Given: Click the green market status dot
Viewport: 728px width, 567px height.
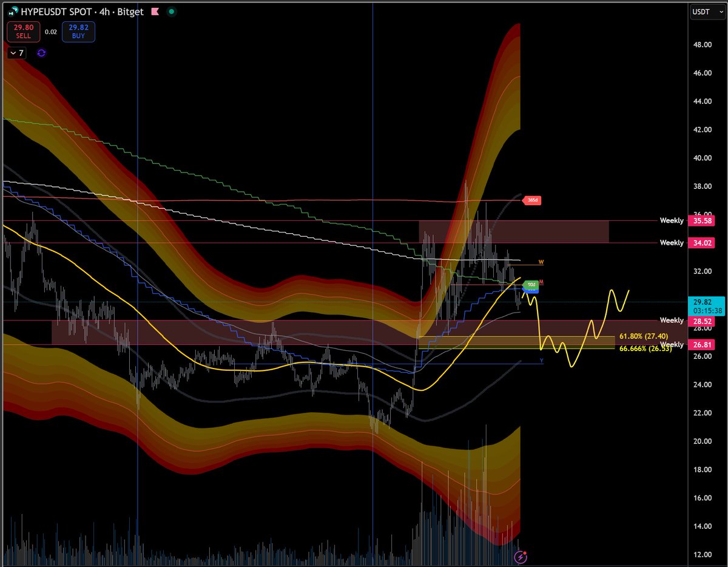Looking at the screenshot, I should [172, 12].
